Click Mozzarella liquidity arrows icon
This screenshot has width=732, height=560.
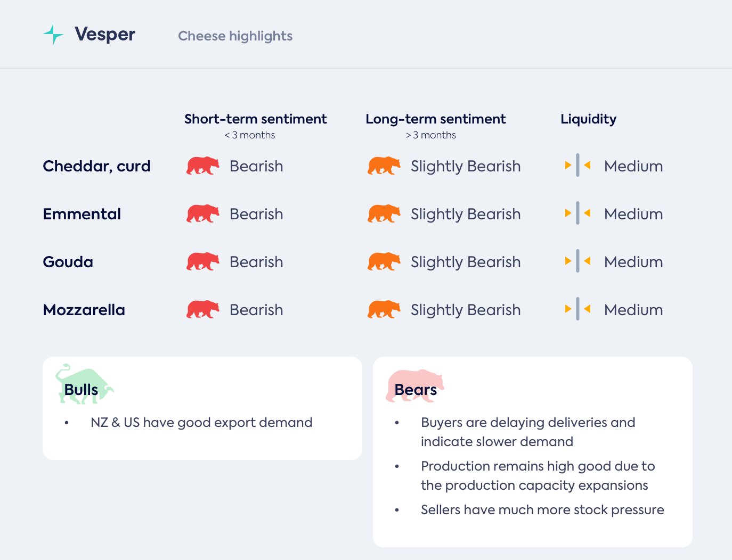pyautogui.click(x=578, y=309)
